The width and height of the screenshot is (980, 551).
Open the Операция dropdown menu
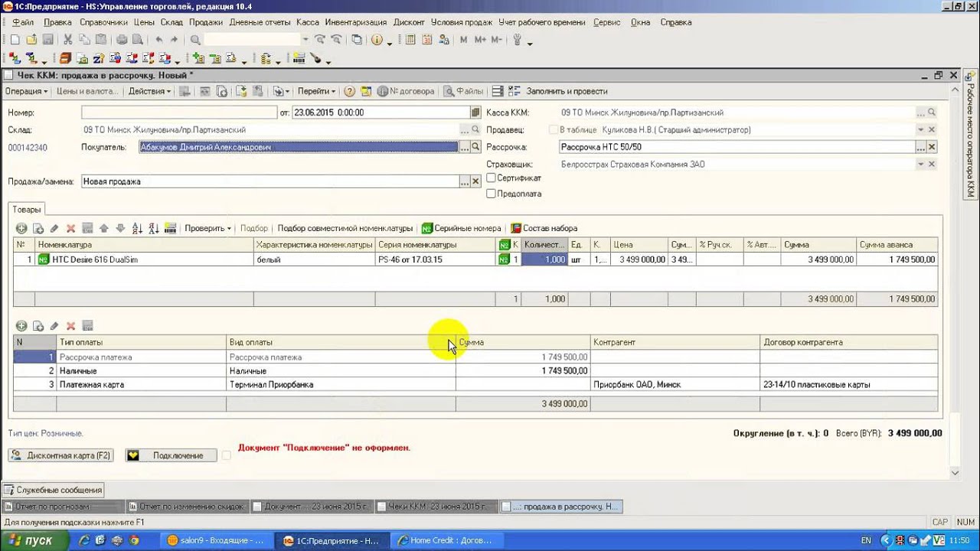(26, 91)
